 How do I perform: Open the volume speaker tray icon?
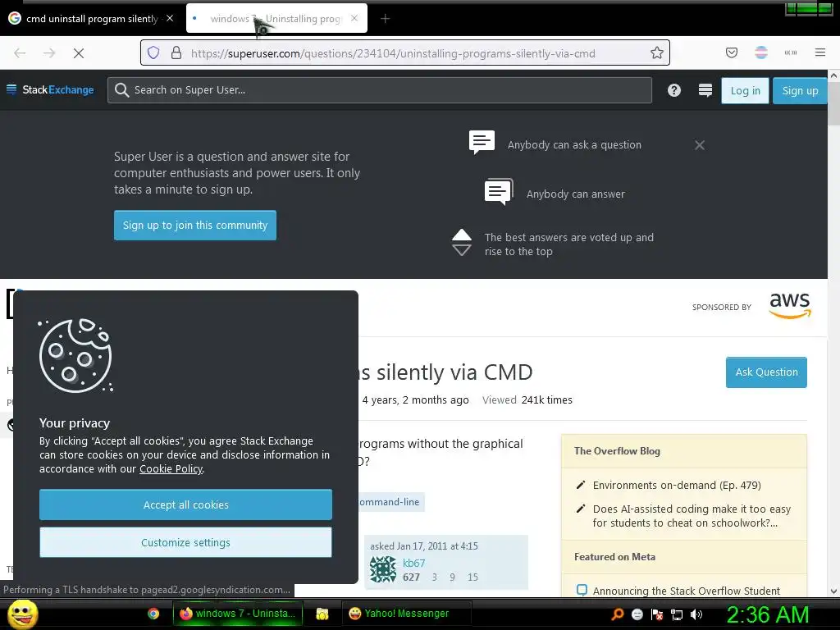[696, 614]
